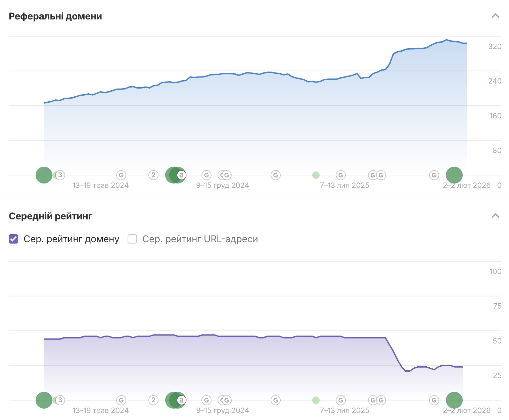
Task: Click Google marker above '13–19 трав 2024' in top chart
Action: pos(121,175)
